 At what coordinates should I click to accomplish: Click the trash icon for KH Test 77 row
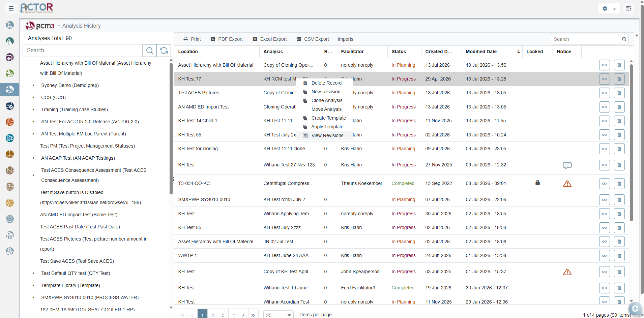click(619, 79)
